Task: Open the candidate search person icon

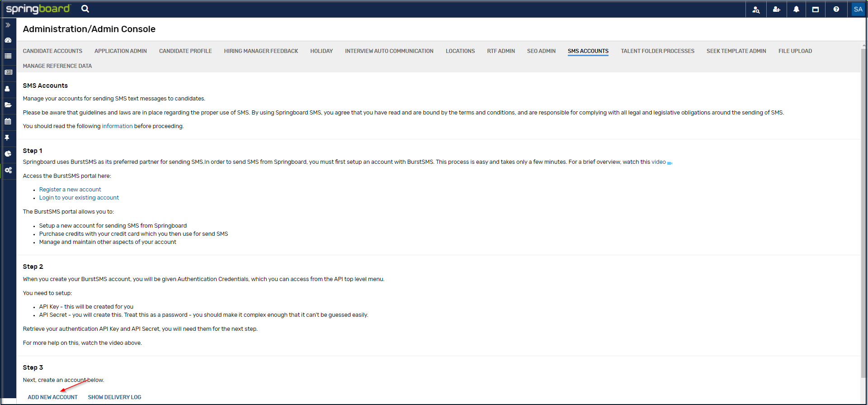Action: click(756, 9)
